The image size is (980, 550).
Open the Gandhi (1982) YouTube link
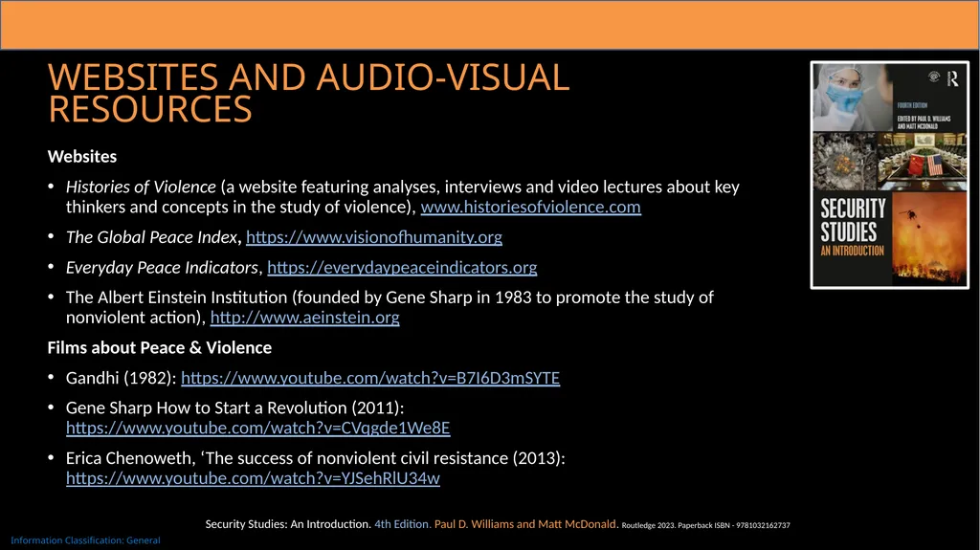(x=370, y=378)
